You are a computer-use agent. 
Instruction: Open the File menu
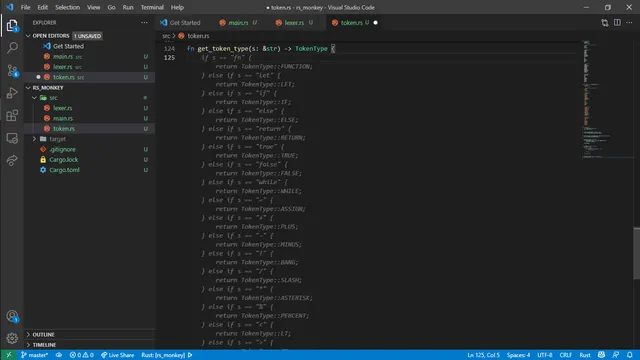point(25,7)
